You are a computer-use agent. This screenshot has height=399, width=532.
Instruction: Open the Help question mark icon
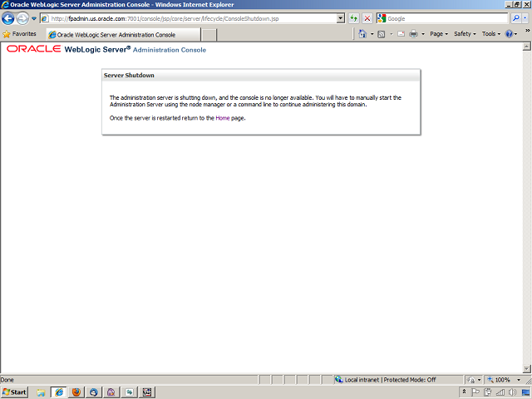click(x=509, y=34)
